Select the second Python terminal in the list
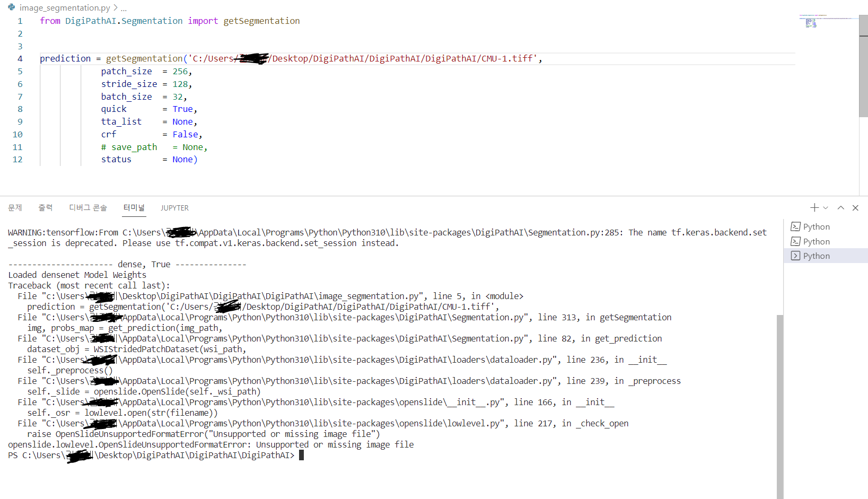 (826, 241)
